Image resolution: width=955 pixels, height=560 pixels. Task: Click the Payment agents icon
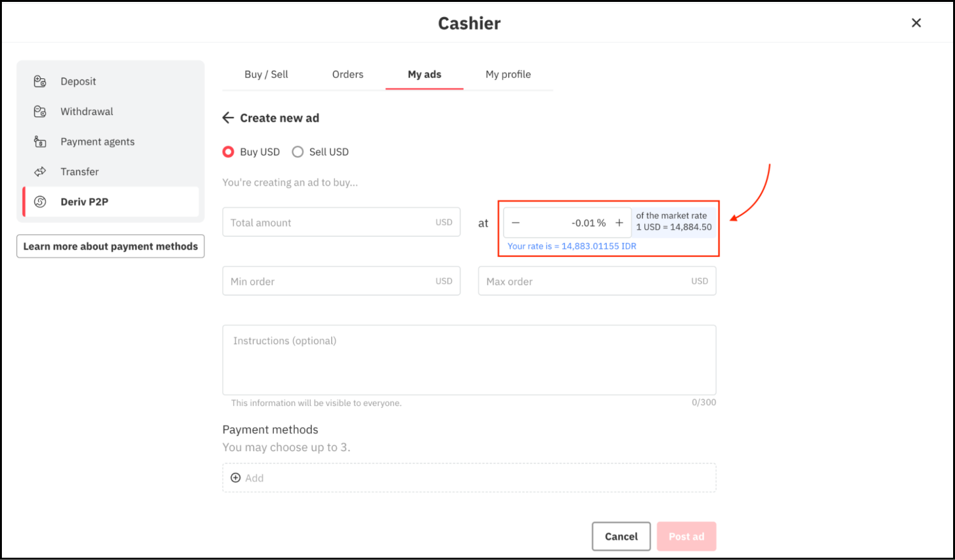[x=40, y=141]
